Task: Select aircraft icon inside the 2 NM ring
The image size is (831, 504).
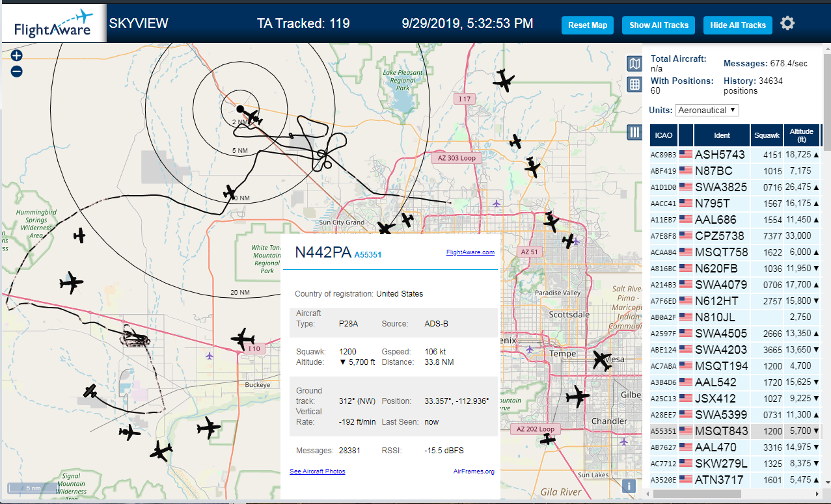Action: click(x=252, y=118)
